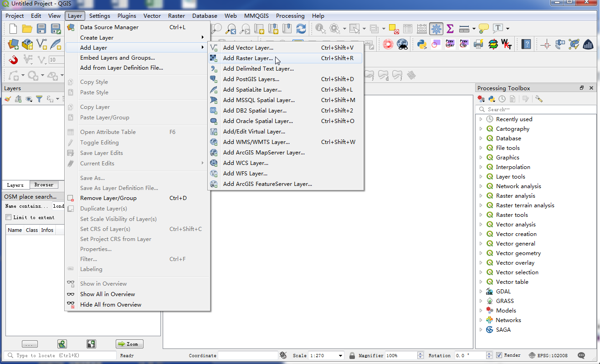Enable snapping with the red magnet icon
The height and width of the screenshot is (364, 600).
pos(13,60)
